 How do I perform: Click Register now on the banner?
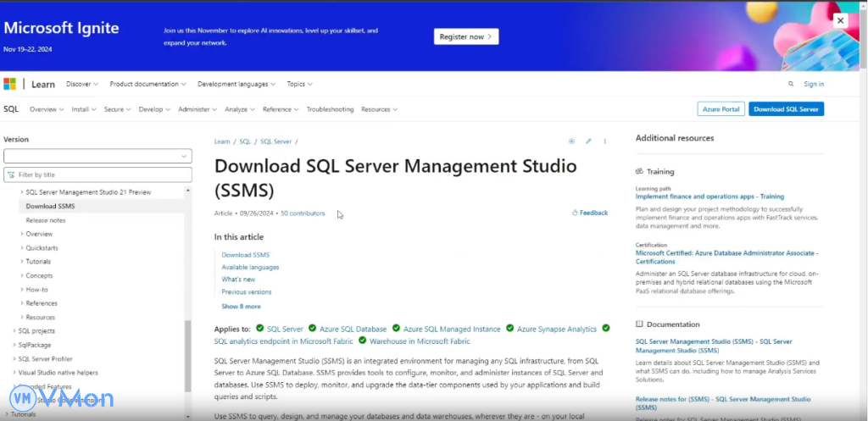[x=466, y=36]
